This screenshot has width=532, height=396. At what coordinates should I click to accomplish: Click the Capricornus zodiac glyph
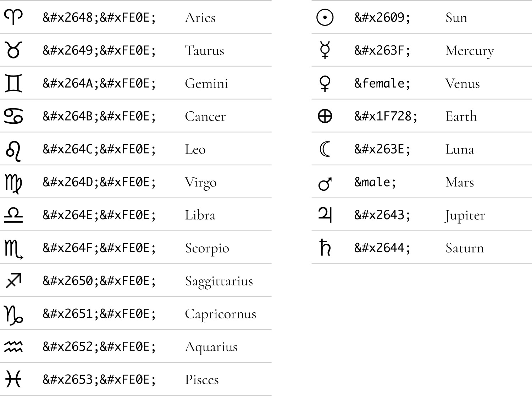coord(13,315)
